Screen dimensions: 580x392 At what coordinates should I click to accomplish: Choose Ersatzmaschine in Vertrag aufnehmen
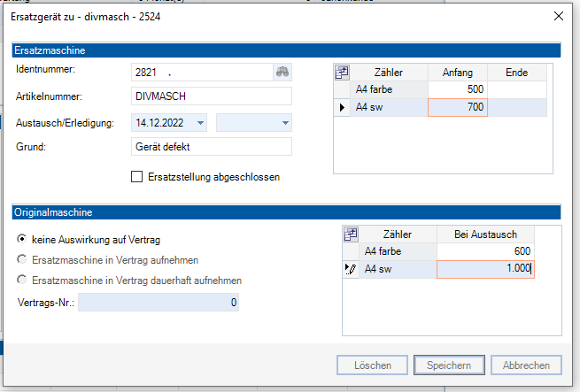(x=22, y=260)
